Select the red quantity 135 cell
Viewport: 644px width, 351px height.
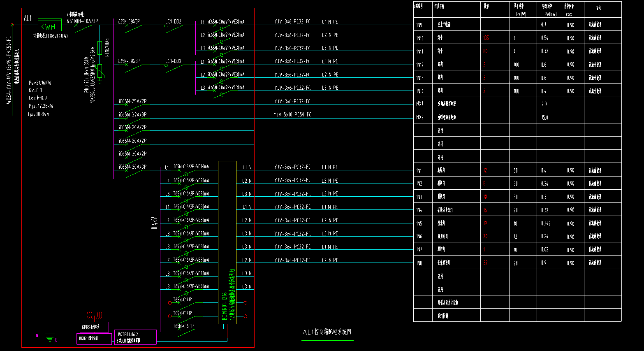pyautogui.click(x=486, y=38)
